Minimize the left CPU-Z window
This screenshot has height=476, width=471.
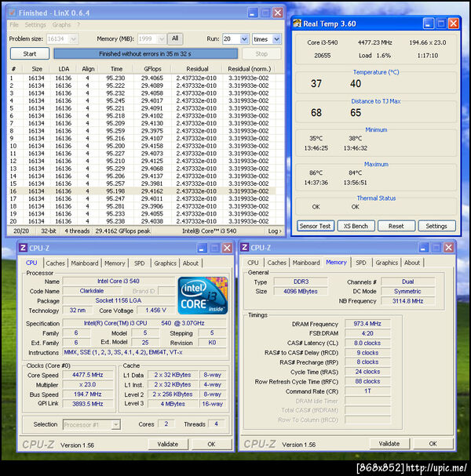(x=202, y=248)
